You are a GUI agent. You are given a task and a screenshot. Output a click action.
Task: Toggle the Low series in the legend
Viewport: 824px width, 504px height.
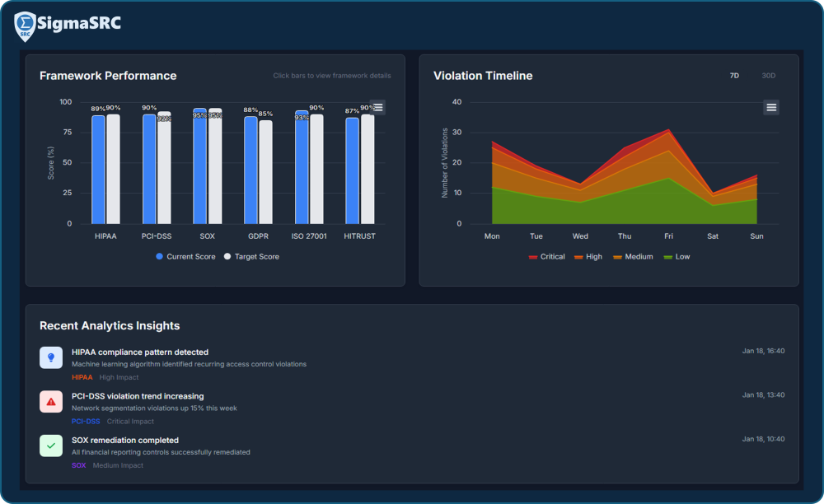coord(677,257)
